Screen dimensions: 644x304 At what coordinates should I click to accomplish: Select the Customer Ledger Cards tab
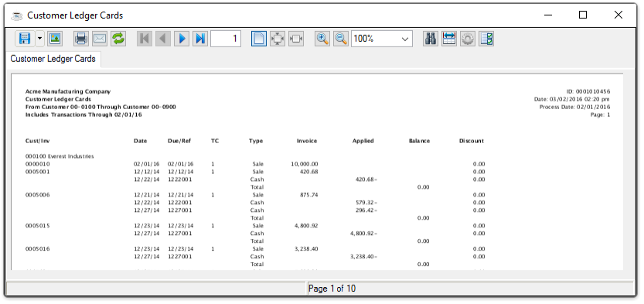coord(53,59)
